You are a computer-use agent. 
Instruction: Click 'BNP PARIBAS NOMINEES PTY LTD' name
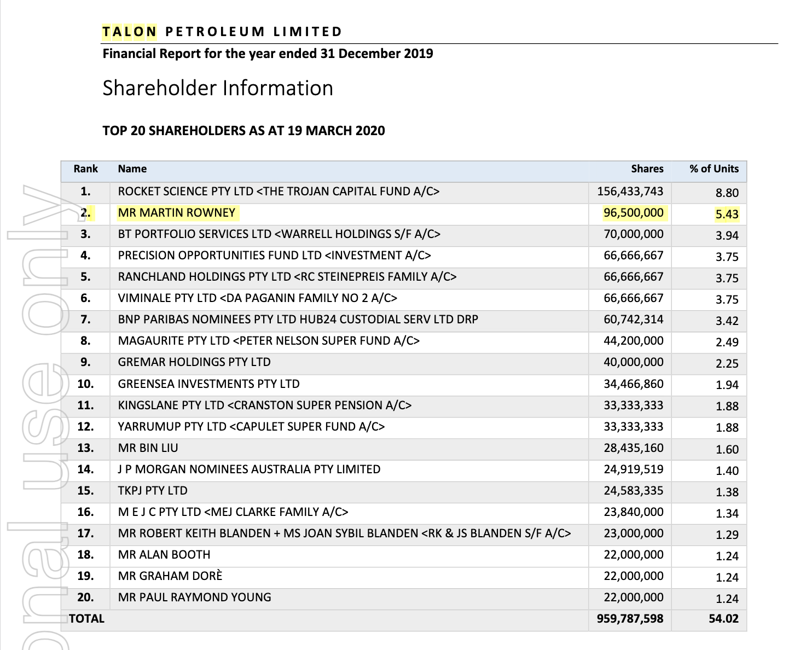point(207,320)
